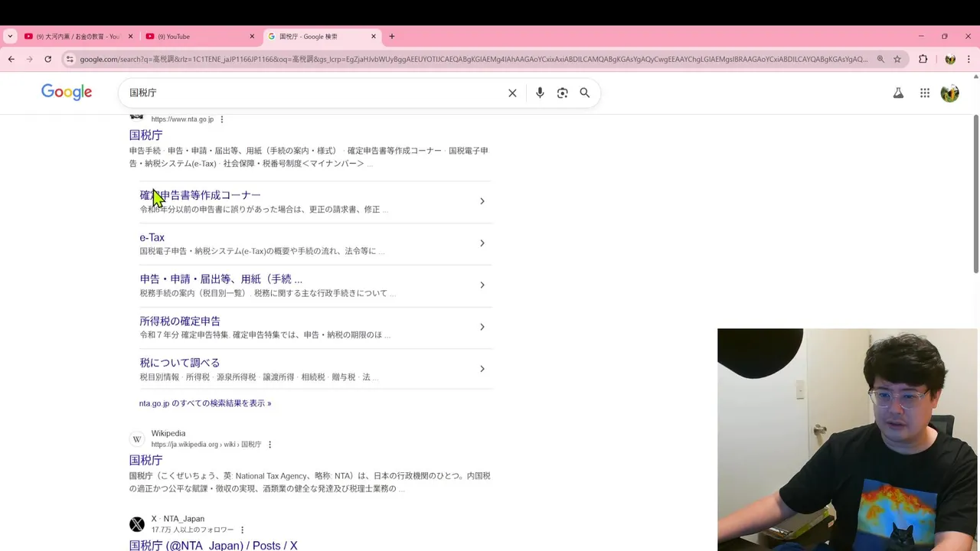This screenshot has height=551, width=980.
Task: Clear the search box with the X icon
Action: (x=512, y=93)
